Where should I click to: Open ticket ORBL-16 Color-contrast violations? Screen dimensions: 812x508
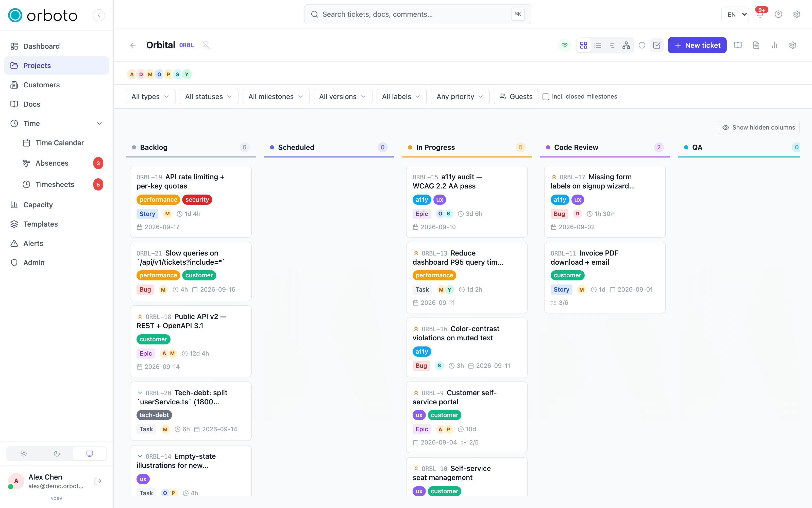point(466,347)
